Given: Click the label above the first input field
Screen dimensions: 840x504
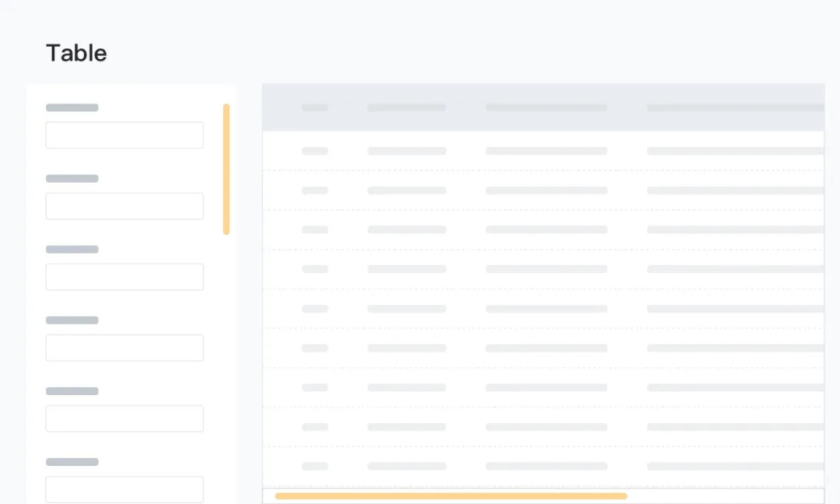Looking at the screenshot, I should (72, 107).
